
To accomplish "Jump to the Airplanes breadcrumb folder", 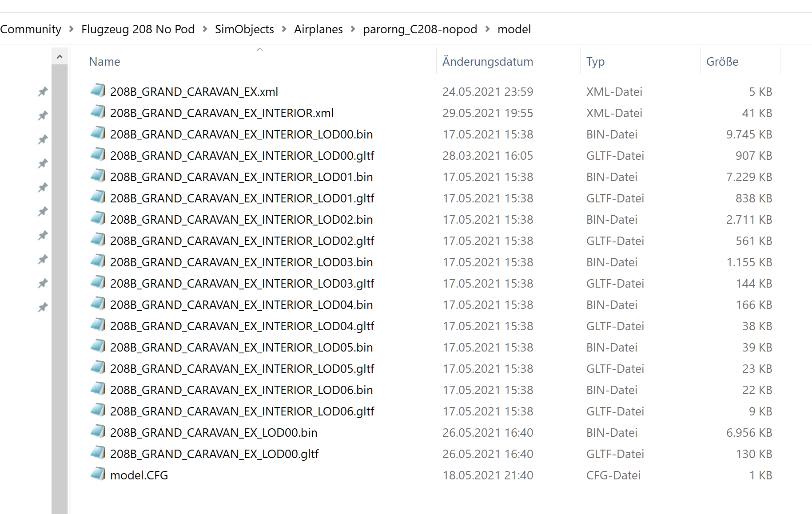I will coord(318,29).
